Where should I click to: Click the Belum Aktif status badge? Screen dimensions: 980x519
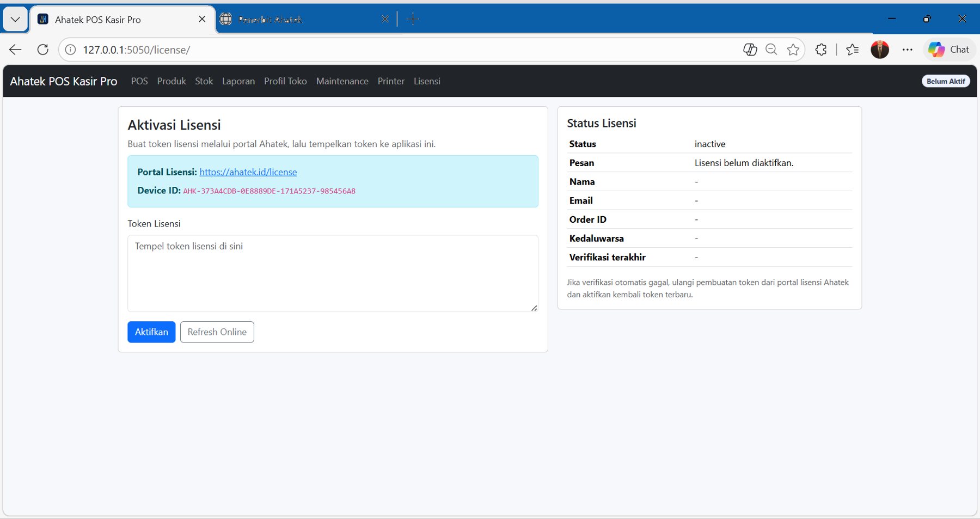946,81
